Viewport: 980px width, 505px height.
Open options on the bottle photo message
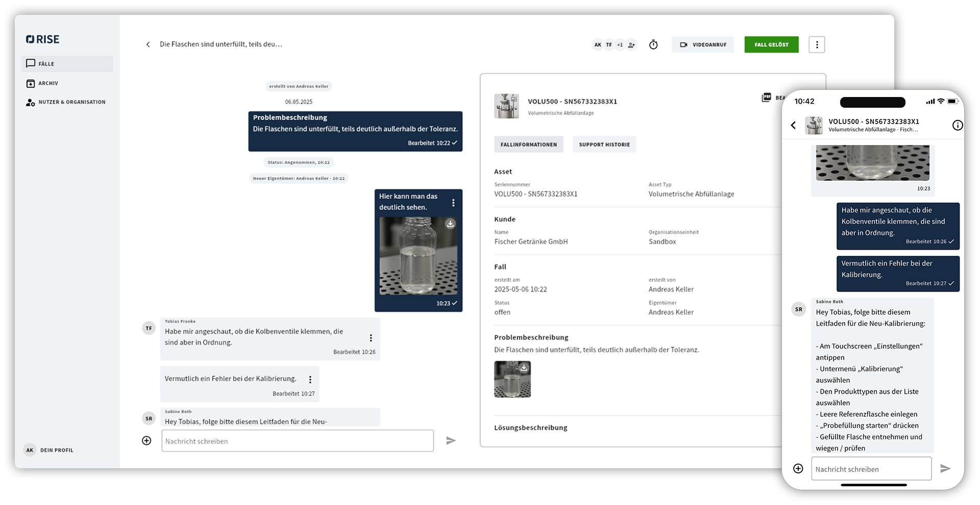coord(453,203)
